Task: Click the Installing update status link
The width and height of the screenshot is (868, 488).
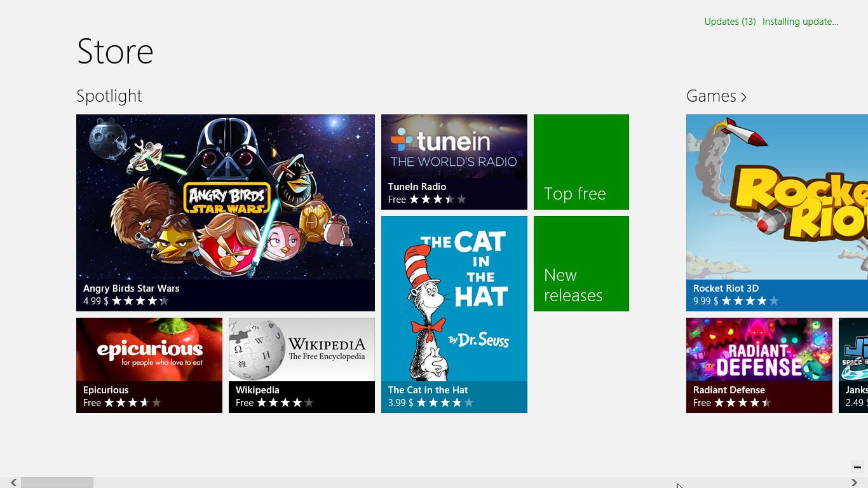Action: coord(801,22)
